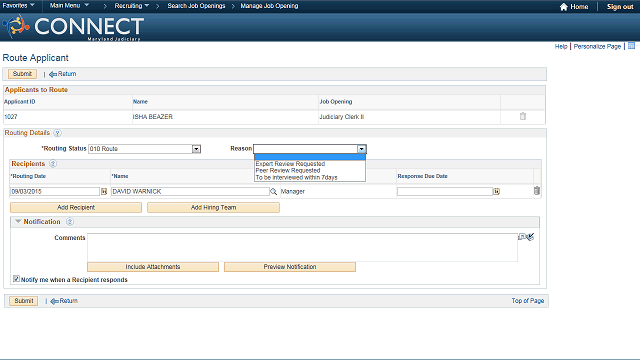Viewport: 640px width, 360px height.
Task: Click Add Hiring Team button
Action: [x=213, y=207]
